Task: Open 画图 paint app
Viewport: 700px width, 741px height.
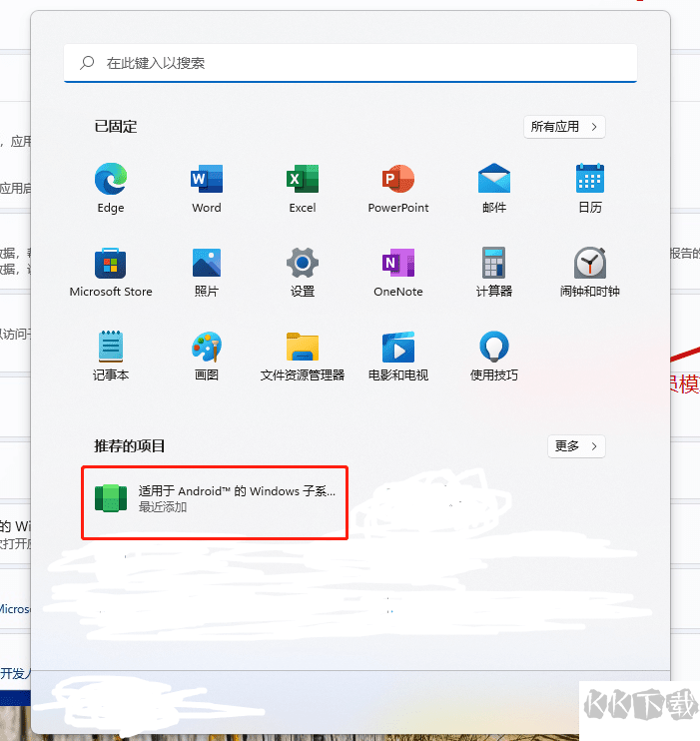Action: click(207, 347)
